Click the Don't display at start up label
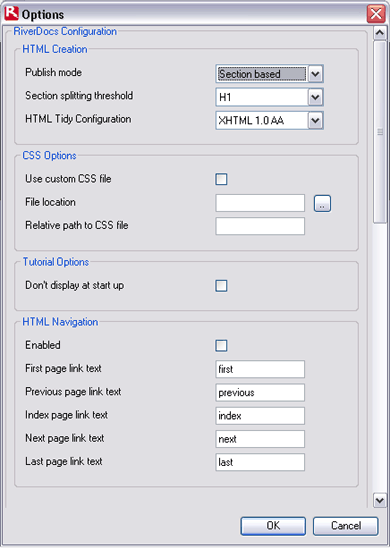Screen dimensions: 390x549 pyautogui.click(x=75, y=285)
